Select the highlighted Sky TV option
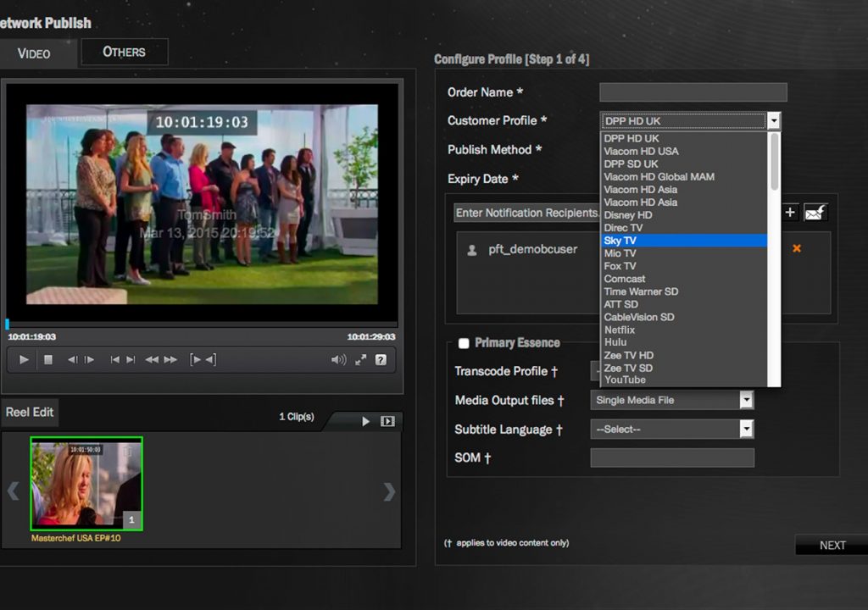The height and width of the screenshot is (610, 868). (684, 241)
